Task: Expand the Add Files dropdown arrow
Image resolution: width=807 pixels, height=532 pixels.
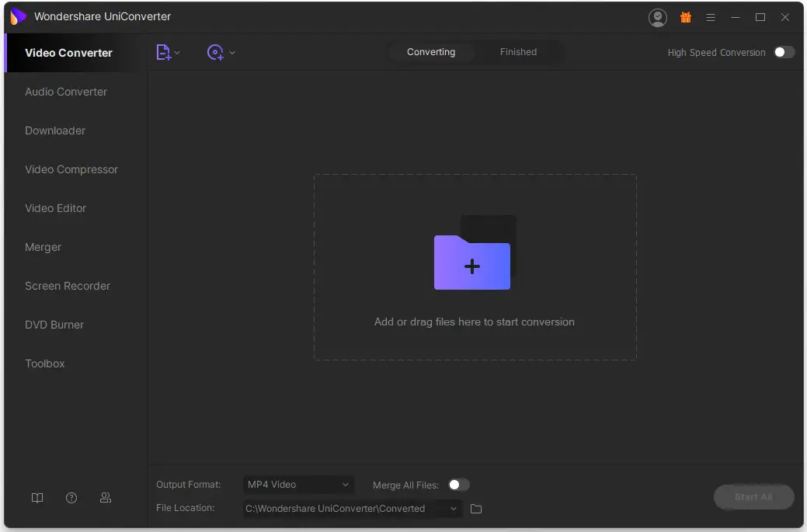Action: 177,53
